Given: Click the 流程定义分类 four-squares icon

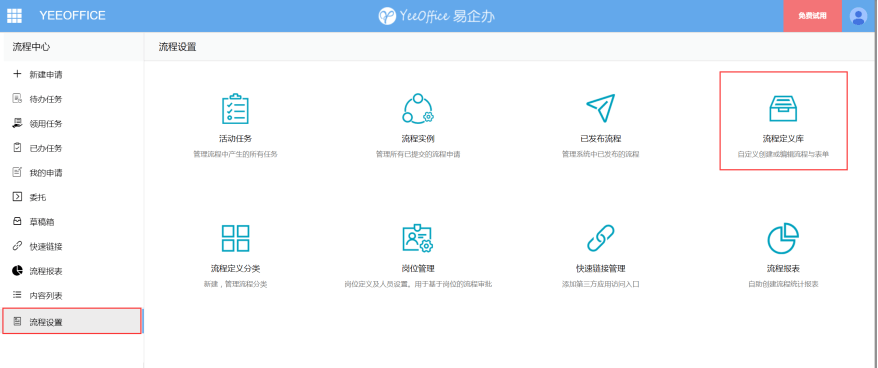Looking at the screenshot, I should pos(235,238).
